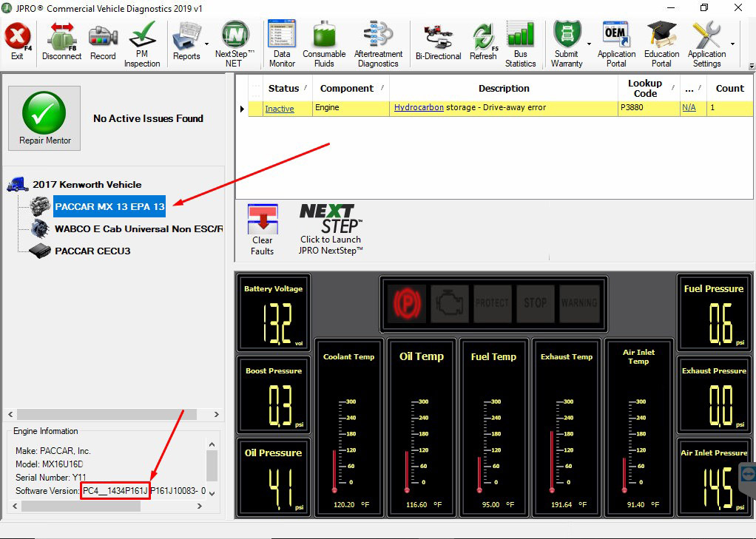
Task: Open the Education Portal
Action: point(661,44)
